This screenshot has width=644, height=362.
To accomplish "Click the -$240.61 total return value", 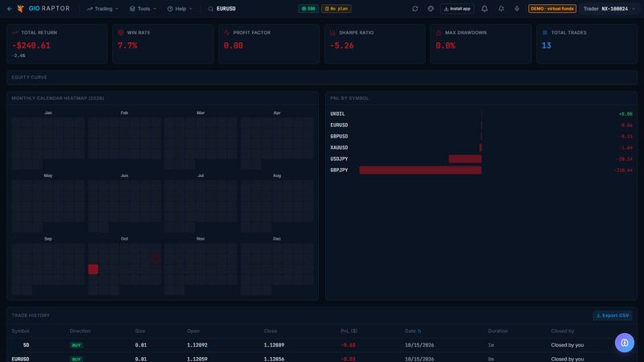I will coord(31,46).
